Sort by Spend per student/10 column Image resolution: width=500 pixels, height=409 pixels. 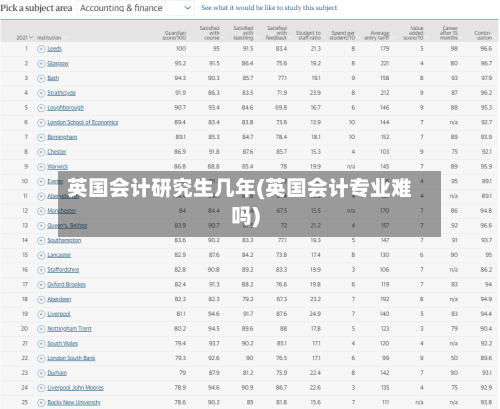tap(342, 35)
